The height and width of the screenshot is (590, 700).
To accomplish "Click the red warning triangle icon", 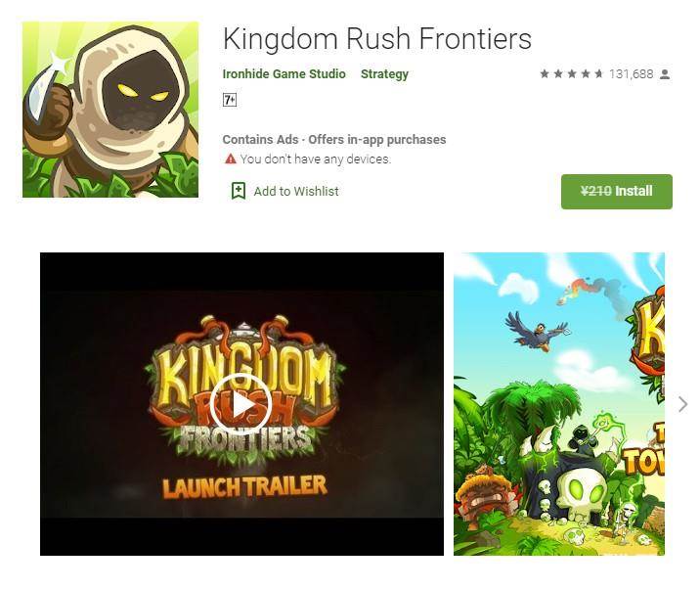I will point(231,159).
